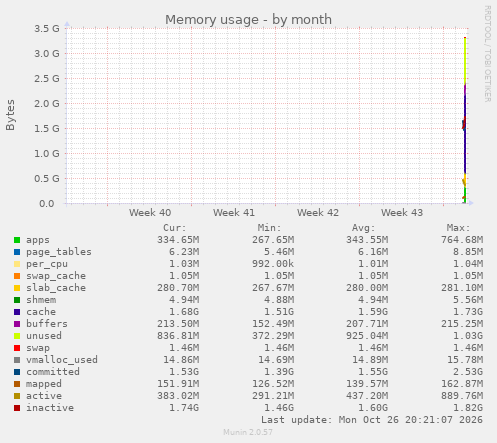This screenshot has width=497, height=443.
Task: Click the buffers purple legend swatch
Action: (x=17, y=324)
